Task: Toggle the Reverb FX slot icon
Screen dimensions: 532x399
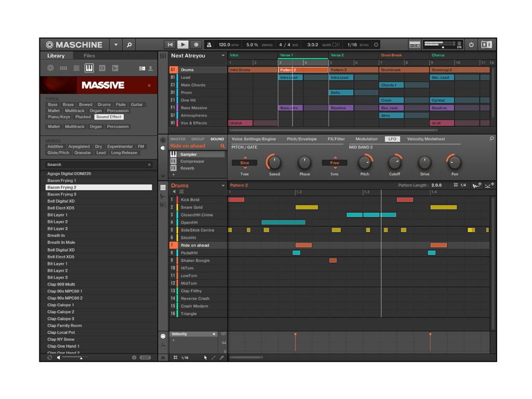Action: pos(174,168)
